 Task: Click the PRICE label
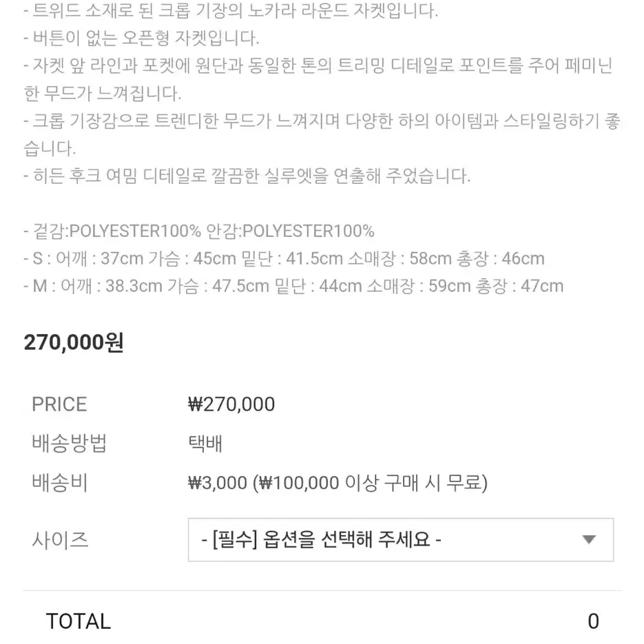click(x=59, y=404)
